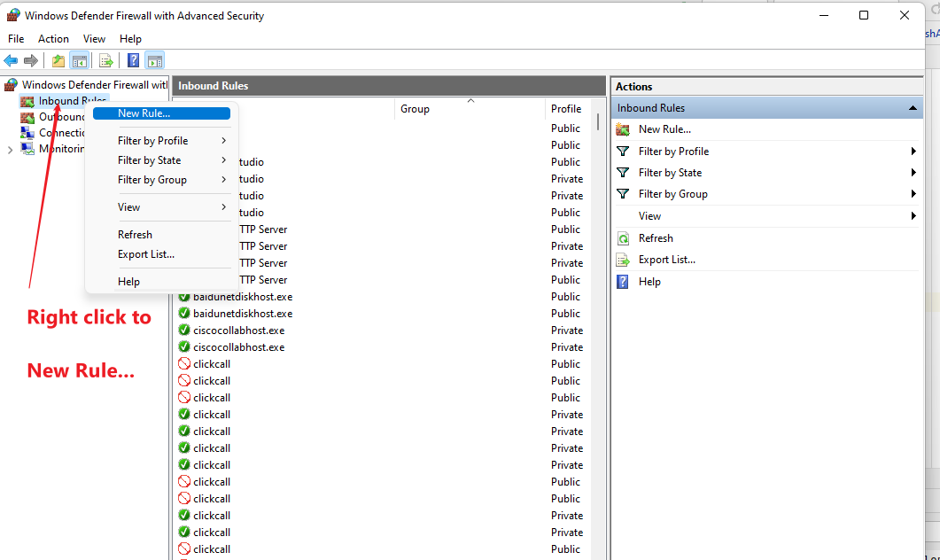Screen dimensions: 940x560
Task: Open the Help menu in the menu bar
Action: [130, 39]
